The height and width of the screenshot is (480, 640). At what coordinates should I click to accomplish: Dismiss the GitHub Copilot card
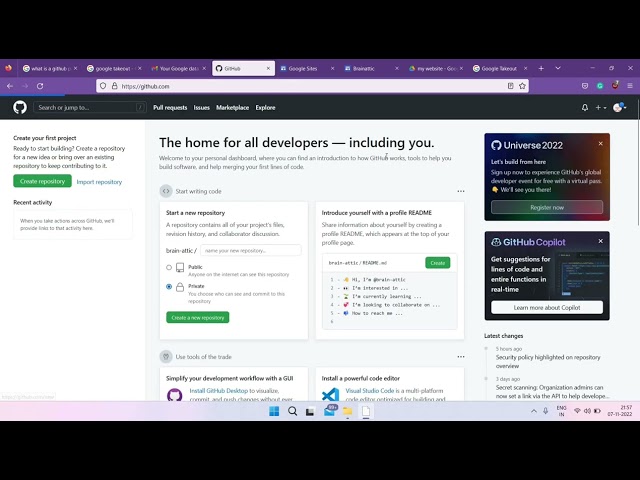click(x=600, y=241)
